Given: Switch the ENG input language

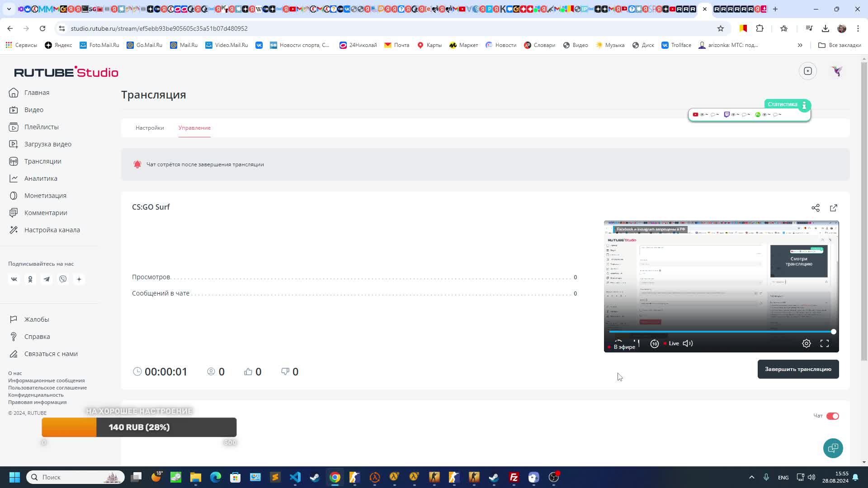Looking at the screenshot, I should coord(783,478).
